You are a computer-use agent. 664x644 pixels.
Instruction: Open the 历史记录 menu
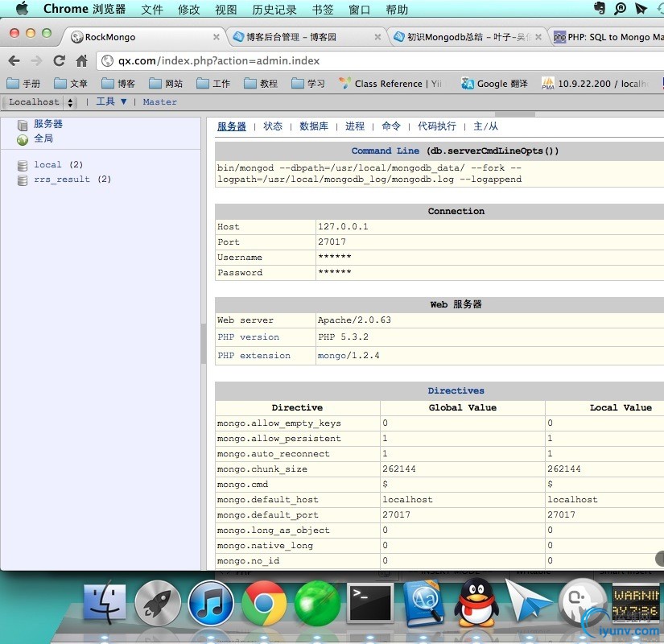point(274,9)
